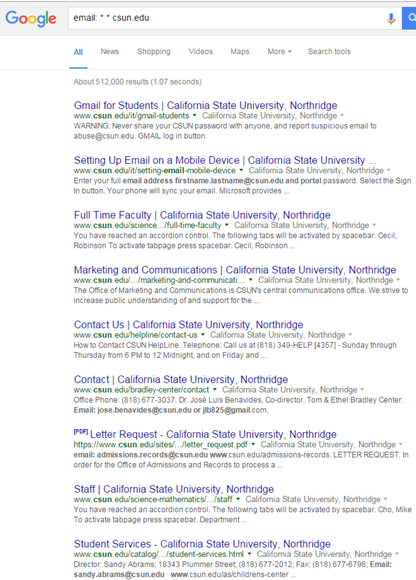Click the Google logo
Viewport: 416px width, 580px height.
click(x=31, y=18)
